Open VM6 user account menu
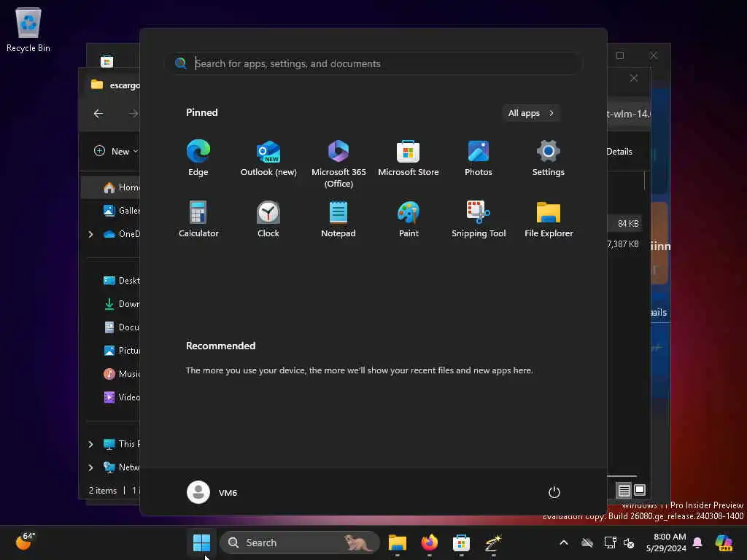Viewport: 747px width, 560px height. click(x=212, y=492)
